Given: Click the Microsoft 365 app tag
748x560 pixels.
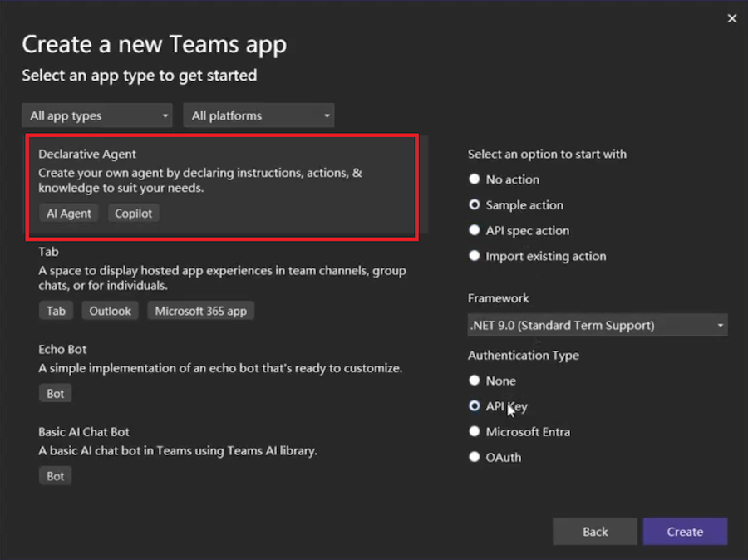Looking at the screenshot, I should 201,311.
